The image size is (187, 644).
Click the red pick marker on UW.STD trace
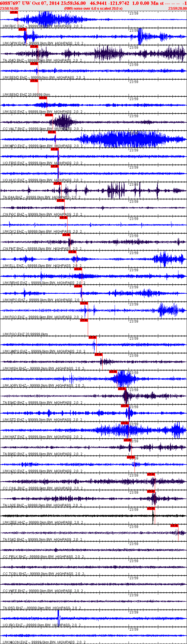tap(125, 406)
